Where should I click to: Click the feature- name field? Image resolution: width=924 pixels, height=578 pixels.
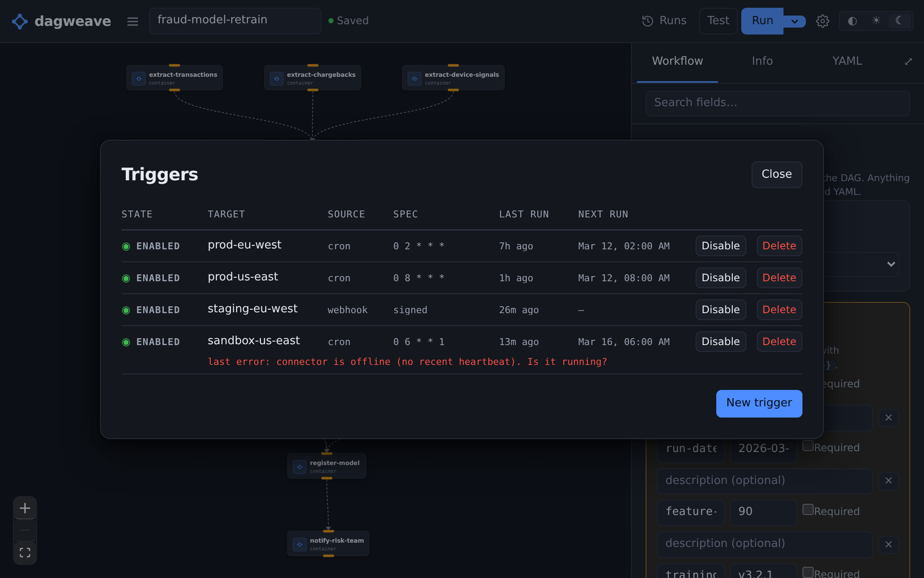[x=691, y=512]
